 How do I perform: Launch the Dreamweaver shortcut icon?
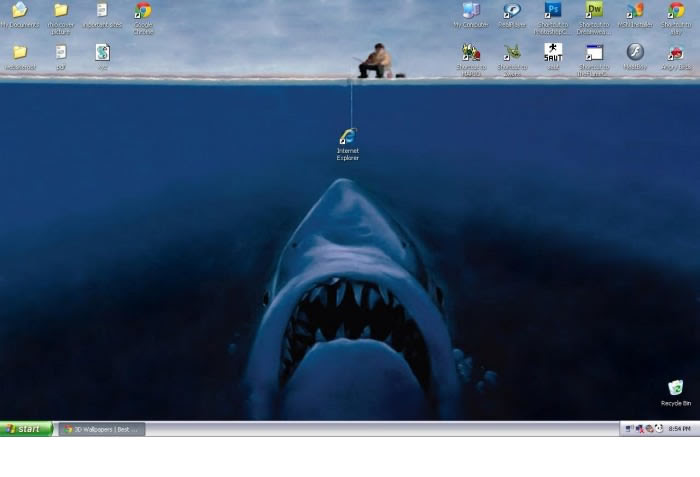594,10
